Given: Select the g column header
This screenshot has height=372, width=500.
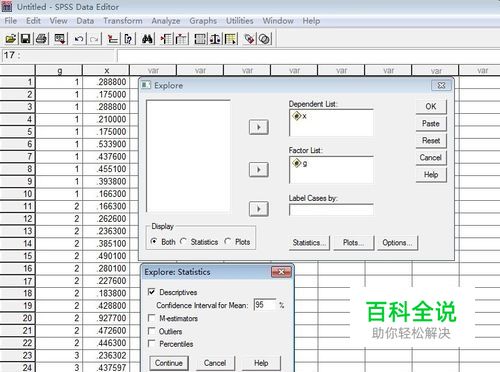Looking at the screenshot, I should [x=59, y=70].
